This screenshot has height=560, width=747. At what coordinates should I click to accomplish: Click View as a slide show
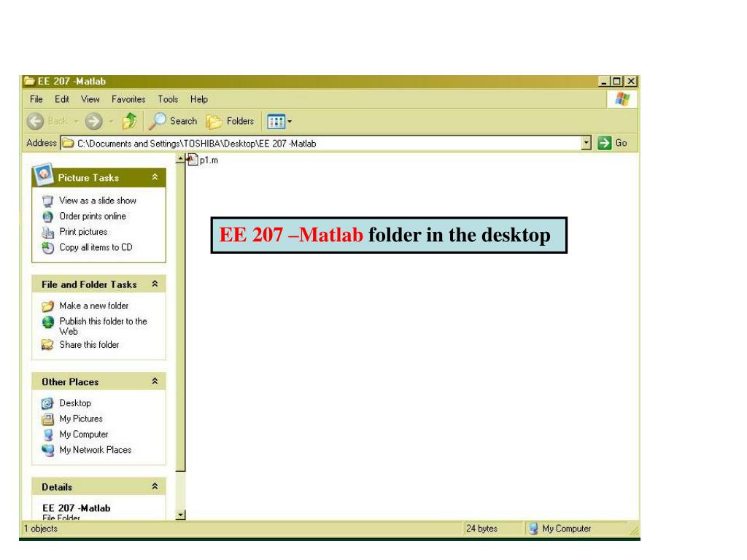[98, 201]
